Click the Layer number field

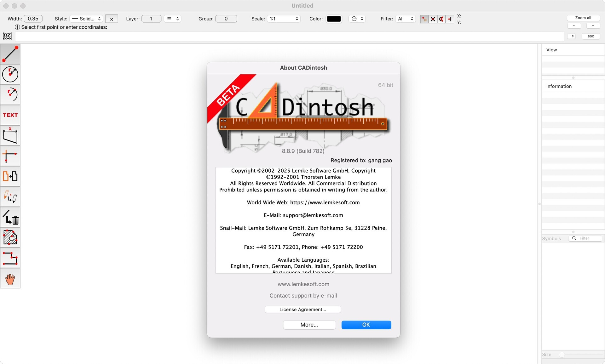[x=151, y=19]
